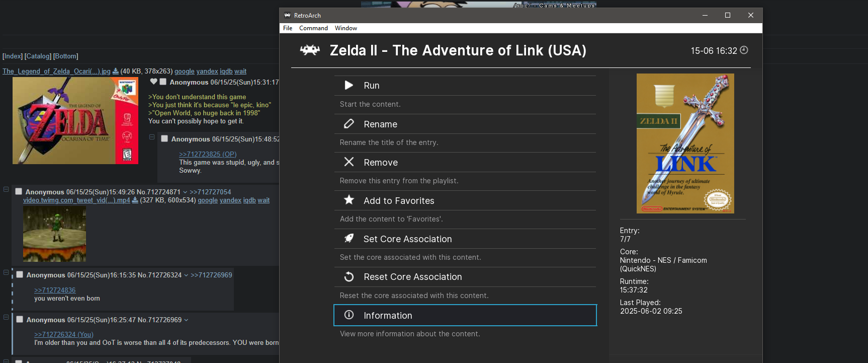The width and height of the screenshot is (868, 363).
Task: Click the Last Played value 2025-06-02 09:25
Action: coord(651,311)
